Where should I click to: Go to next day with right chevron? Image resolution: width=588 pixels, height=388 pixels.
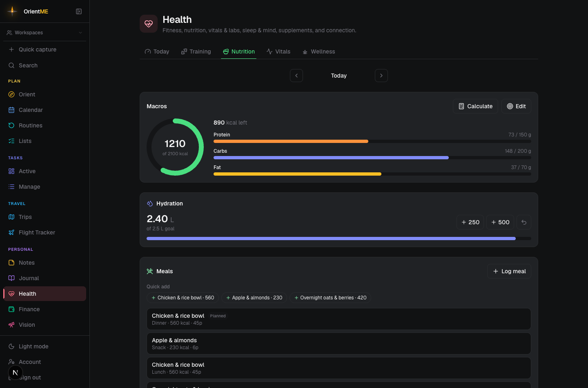(x=381, y=76)
